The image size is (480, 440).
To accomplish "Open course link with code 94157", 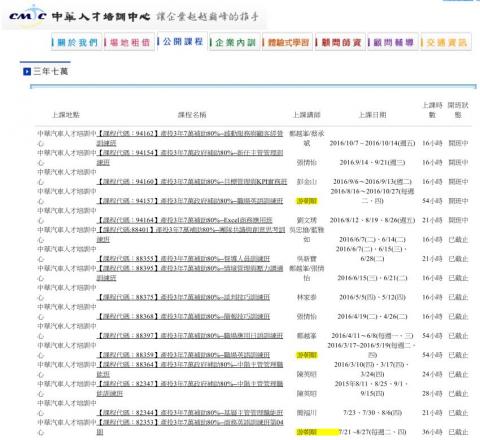I will (190, 201).
